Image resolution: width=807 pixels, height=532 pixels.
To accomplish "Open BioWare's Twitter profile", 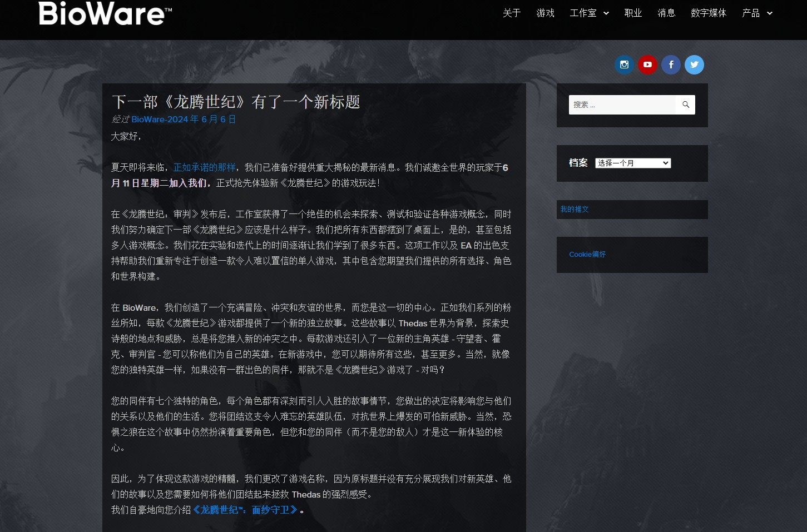I will tap(694, 64).
